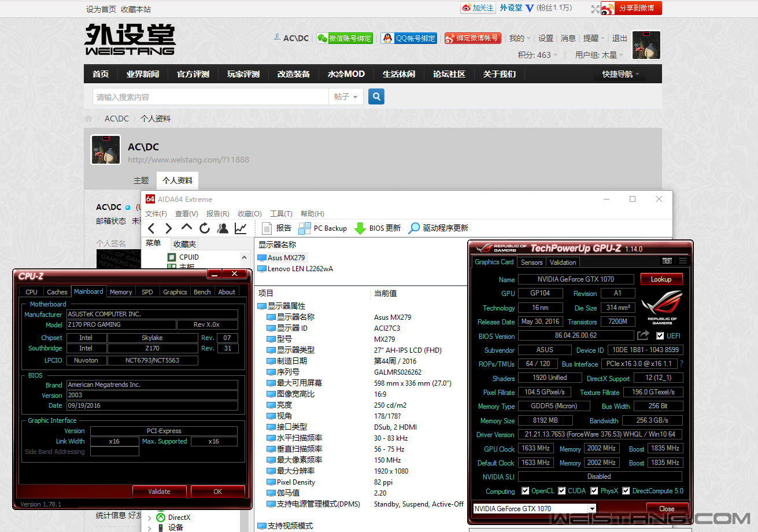Open the 工具(T) menu in AIDA64

(x=281, y=214)
